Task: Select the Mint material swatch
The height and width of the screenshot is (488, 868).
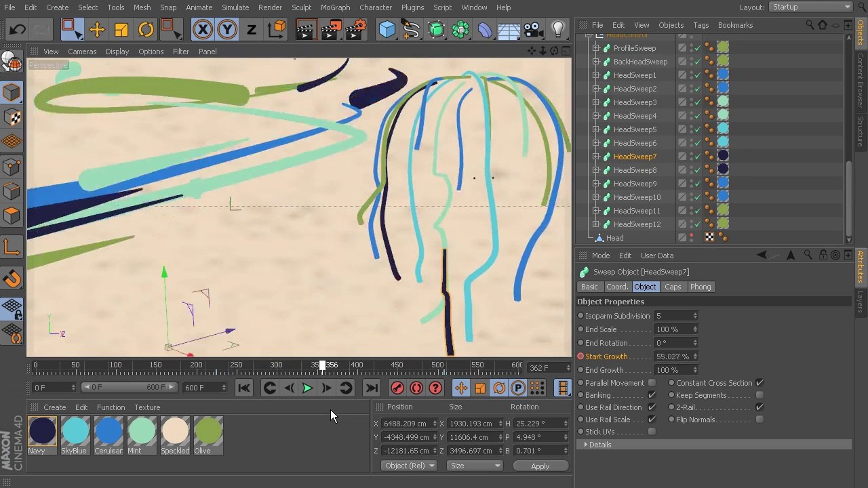Action: (x=142, y=432)
